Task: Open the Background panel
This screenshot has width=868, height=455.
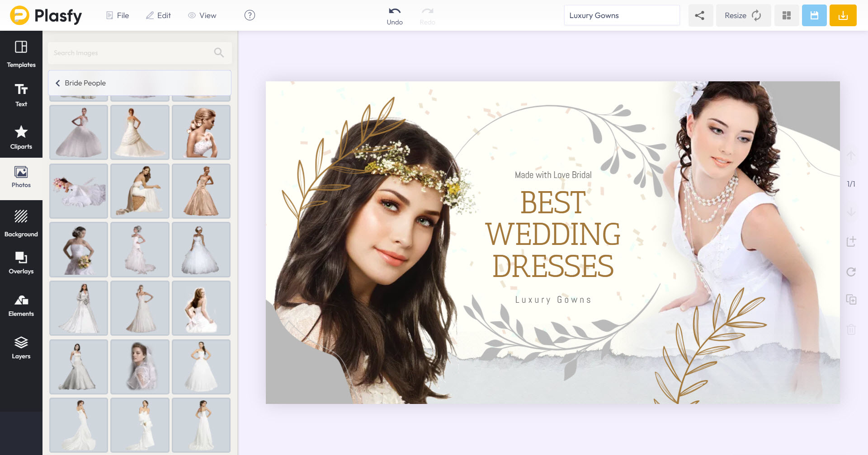Action: pos(21,223)
